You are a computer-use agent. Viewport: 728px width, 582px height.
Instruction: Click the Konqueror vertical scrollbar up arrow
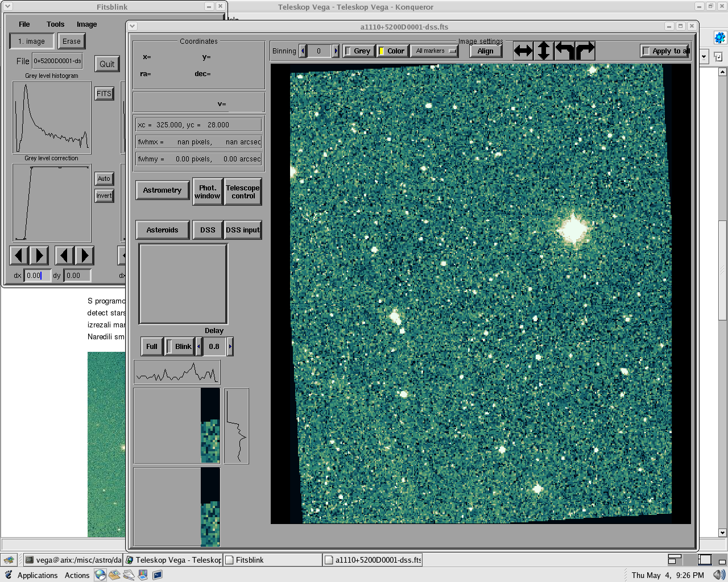pos(722,72)
